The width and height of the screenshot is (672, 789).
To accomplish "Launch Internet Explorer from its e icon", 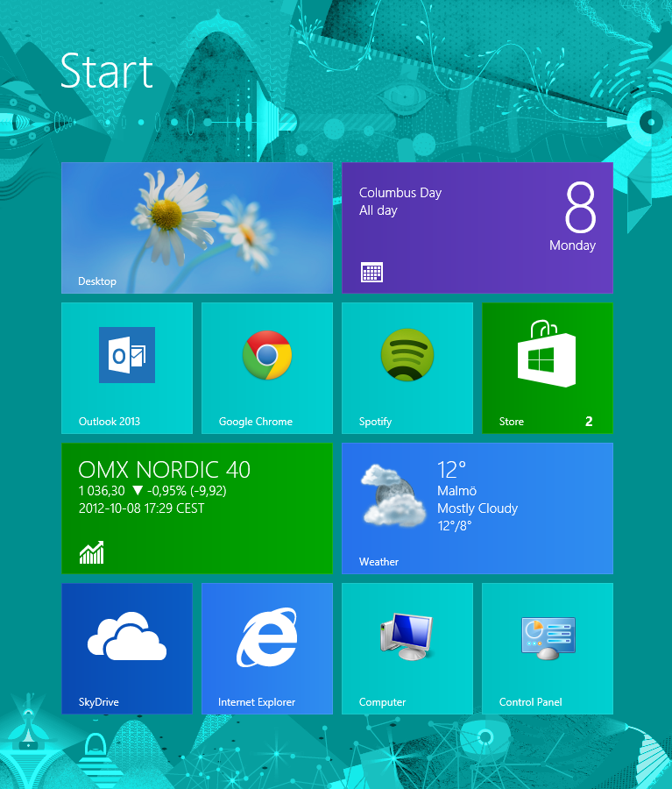I will [x=267, y=637].
